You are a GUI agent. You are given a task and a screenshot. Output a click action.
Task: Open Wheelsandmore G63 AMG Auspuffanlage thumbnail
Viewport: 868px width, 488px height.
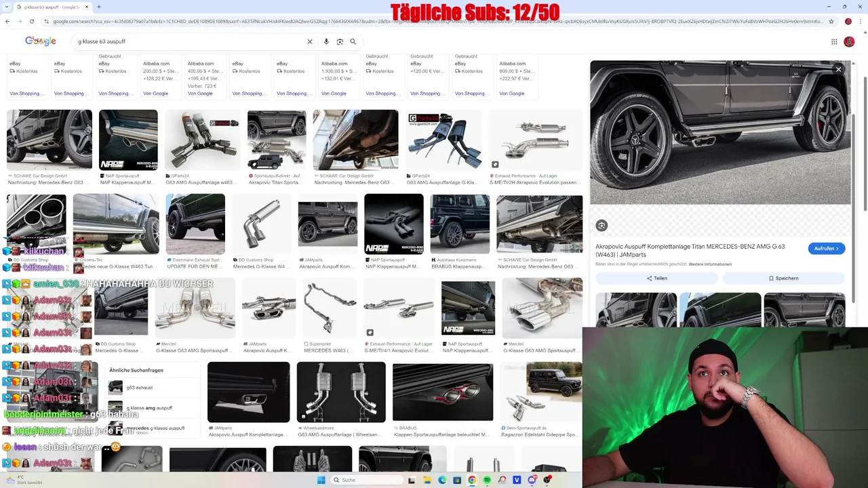pos(341,392)
